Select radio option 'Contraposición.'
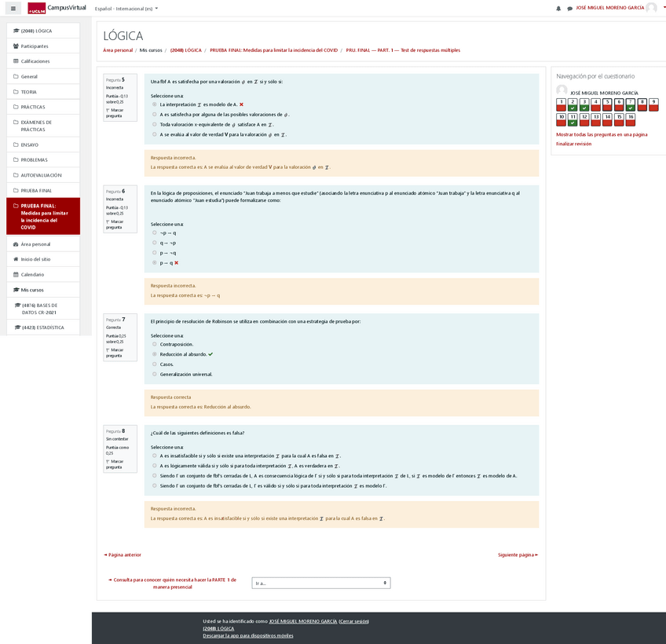This screenshot has height=644, width=666. [x=155, y=344]
